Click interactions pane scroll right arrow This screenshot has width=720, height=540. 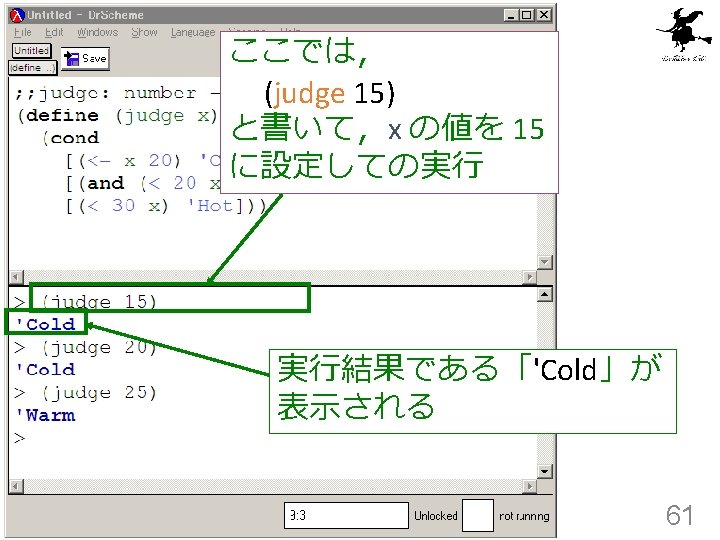click(x=530, y=486)
